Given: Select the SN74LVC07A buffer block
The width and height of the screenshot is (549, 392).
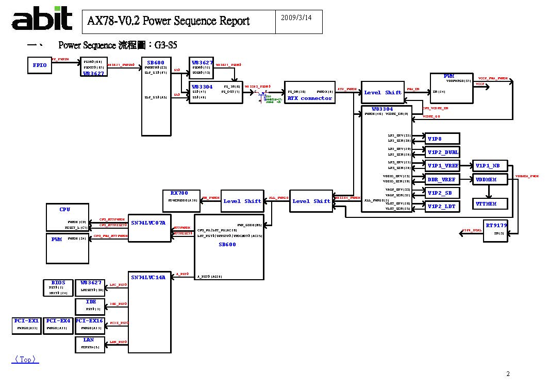Looking at the screenshot, I should point(148,228).
